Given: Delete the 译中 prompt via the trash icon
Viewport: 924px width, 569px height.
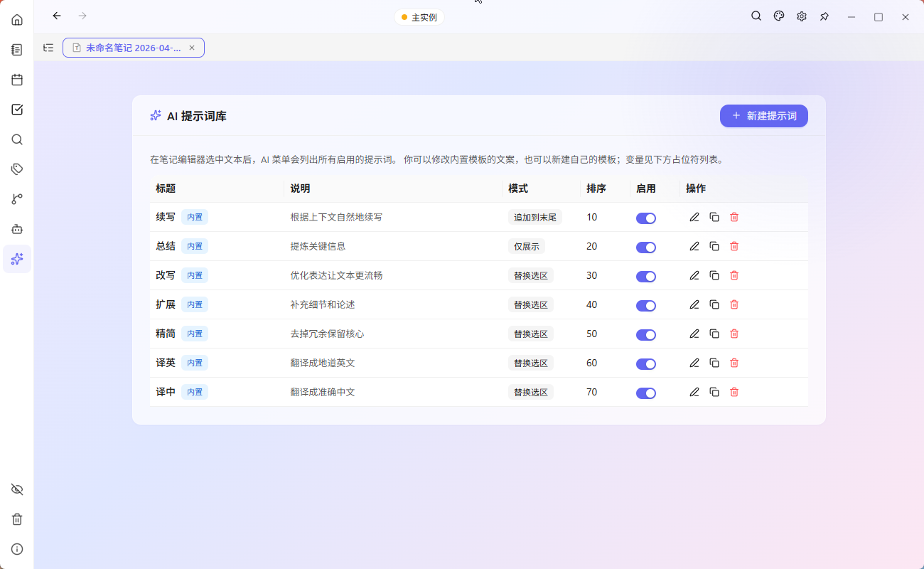Looking at the screenshot, I should tap(734, 392).
